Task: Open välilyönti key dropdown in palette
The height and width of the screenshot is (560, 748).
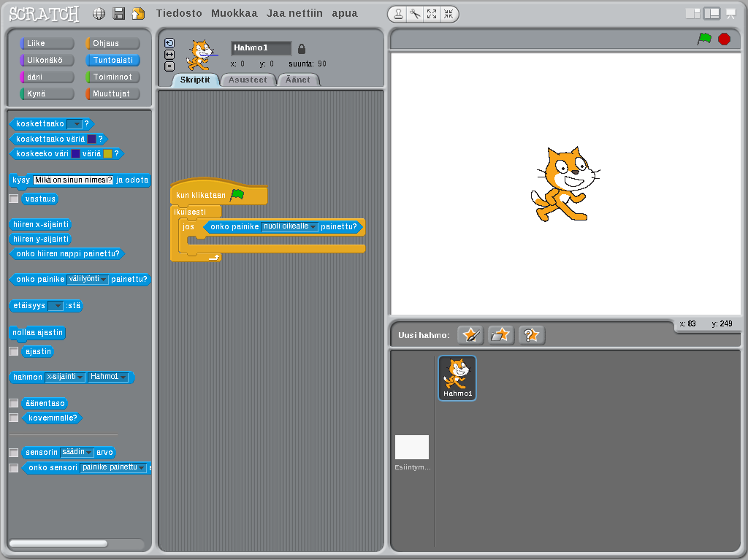Action: [x=88, y=279]
